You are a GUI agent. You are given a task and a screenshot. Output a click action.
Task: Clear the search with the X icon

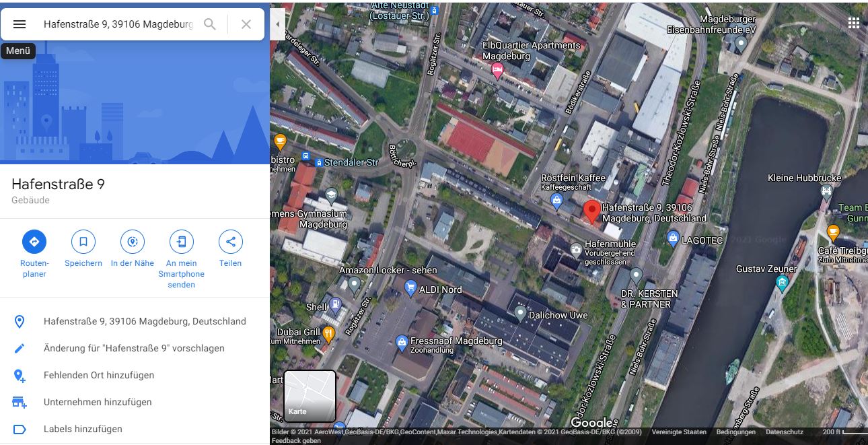click(x=246, y=24)
